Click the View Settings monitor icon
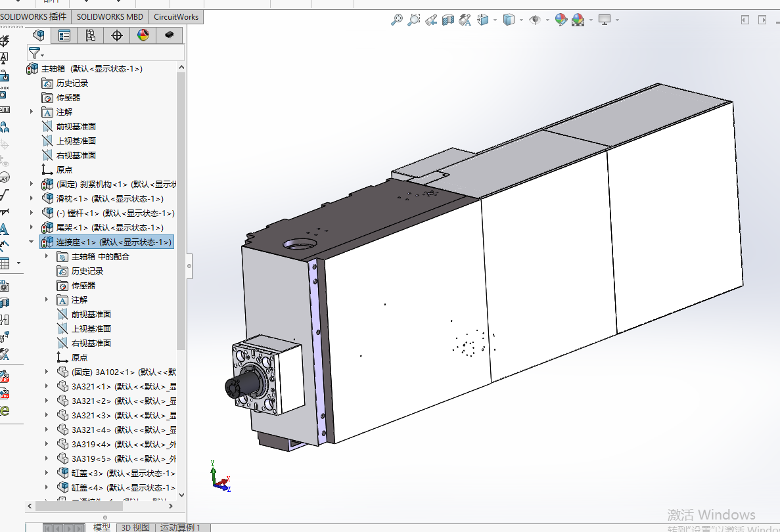Viewport: 780px width, 532px height. (605, 20)
